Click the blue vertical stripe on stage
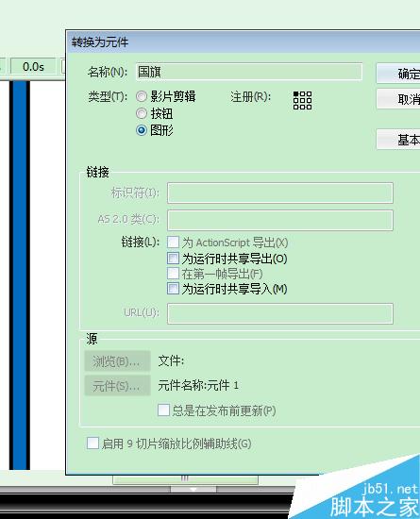The height and width of the screenshot is (519, 420). click(20, 275)
